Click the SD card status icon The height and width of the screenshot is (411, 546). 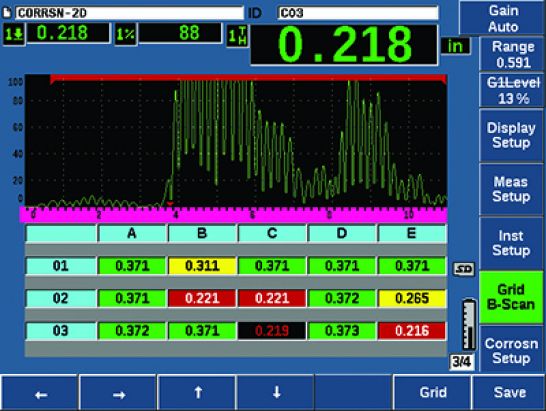point(463,269)
